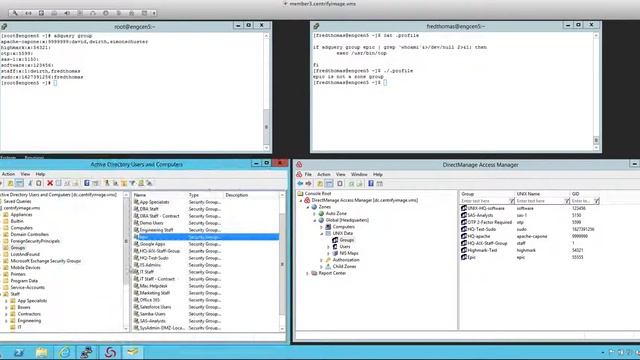Click filter icon of UNIX Name column
This screenshot has width=640, height=360.
(x=567, y=201)
